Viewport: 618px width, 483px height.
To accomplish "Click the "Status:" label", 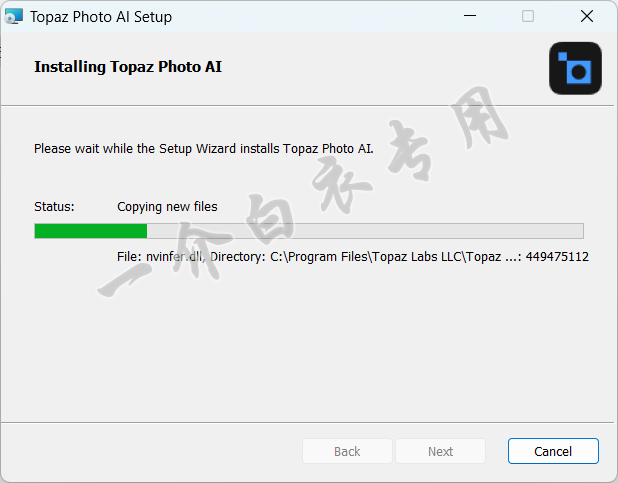I will pos(54,207).
